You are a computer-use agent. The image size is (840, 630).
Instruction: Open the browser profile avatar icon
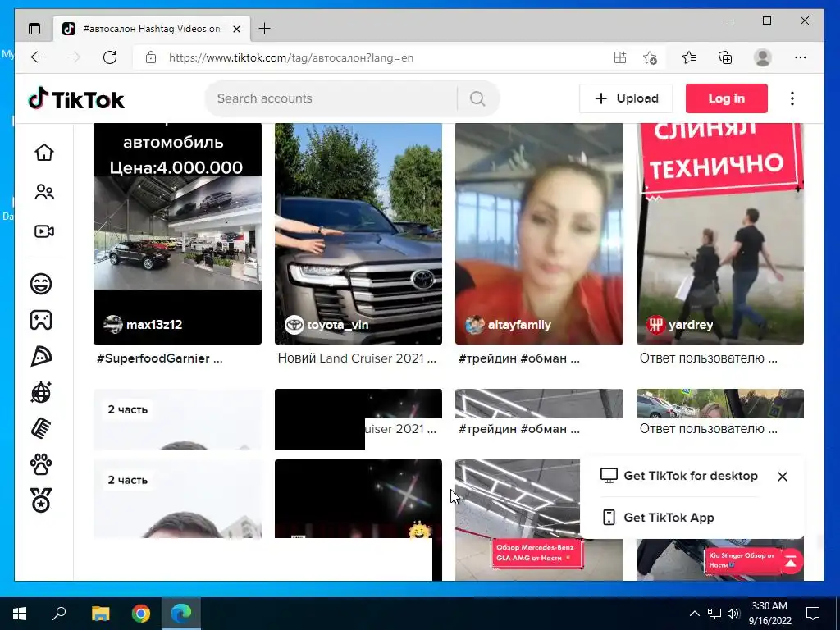(762, 57)
